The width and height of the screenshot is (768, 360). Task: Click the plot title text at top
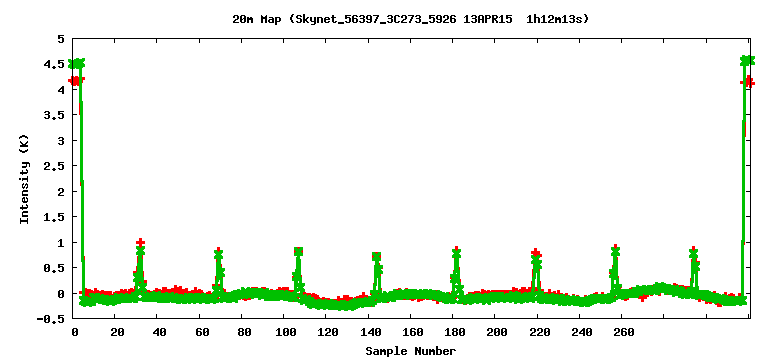tap(410, 20)
